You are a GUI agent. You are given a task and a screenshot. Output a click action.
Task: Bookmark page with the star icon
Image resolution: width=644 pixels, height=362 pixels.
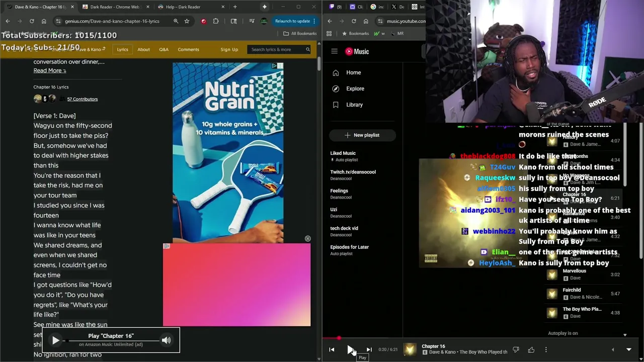187,21
